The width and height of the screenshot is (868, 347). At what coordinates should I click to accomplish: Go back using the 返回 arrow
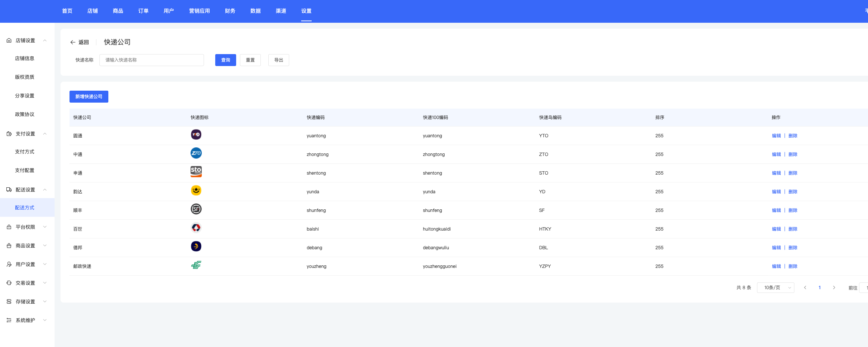[x=79, y=42]
